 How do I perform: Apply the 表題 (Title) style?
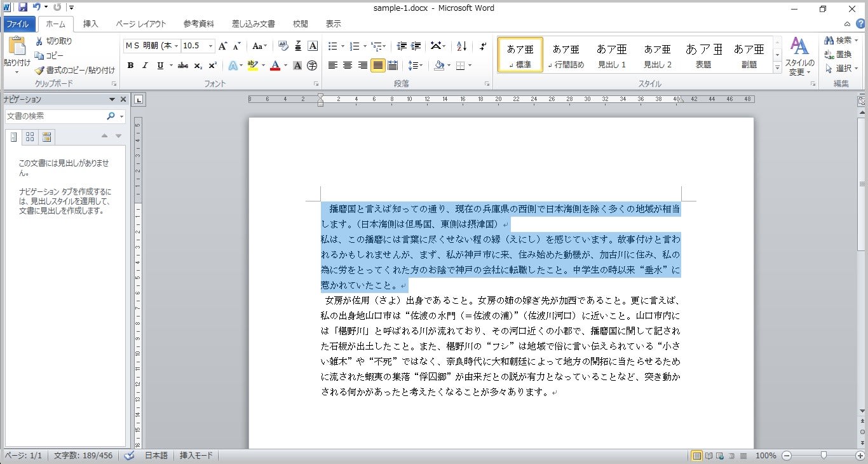click(703, 55)
